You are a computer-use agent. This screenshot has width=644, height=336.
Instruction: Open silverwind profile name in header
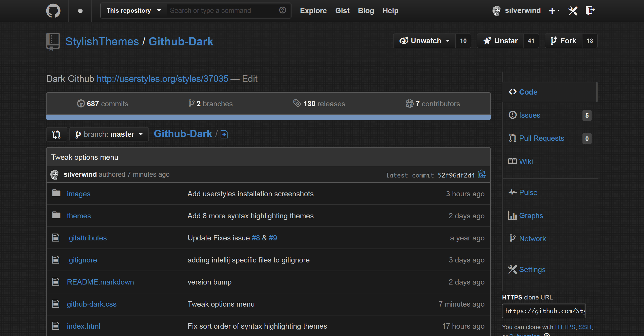pyautogui.click(x=523, y=11)
